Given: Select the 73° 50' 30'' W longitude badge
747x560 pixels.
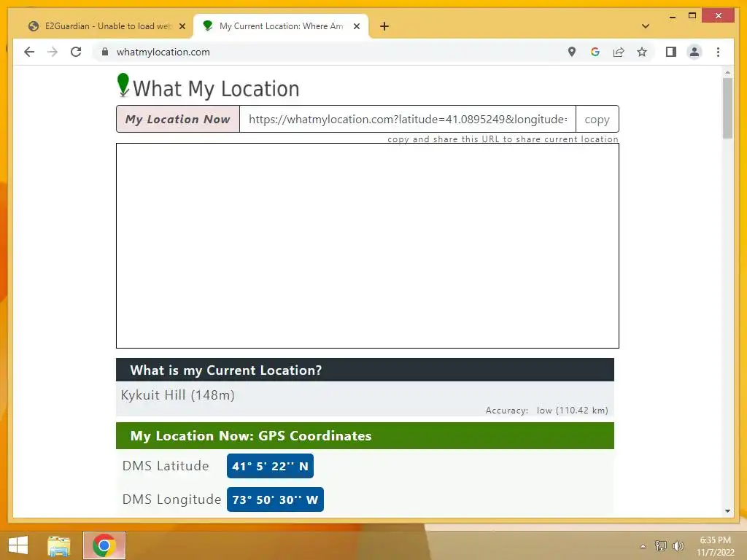Looking at the screenshot, I should click(x=275, y=499).
